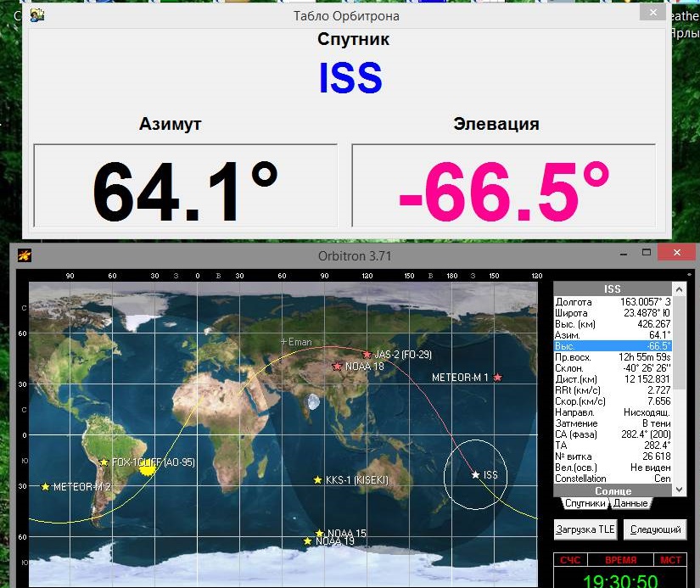Select the NOAA 19 satellite star
The height and width of the screenshot is (588, 700).
(x=308, y=541)
